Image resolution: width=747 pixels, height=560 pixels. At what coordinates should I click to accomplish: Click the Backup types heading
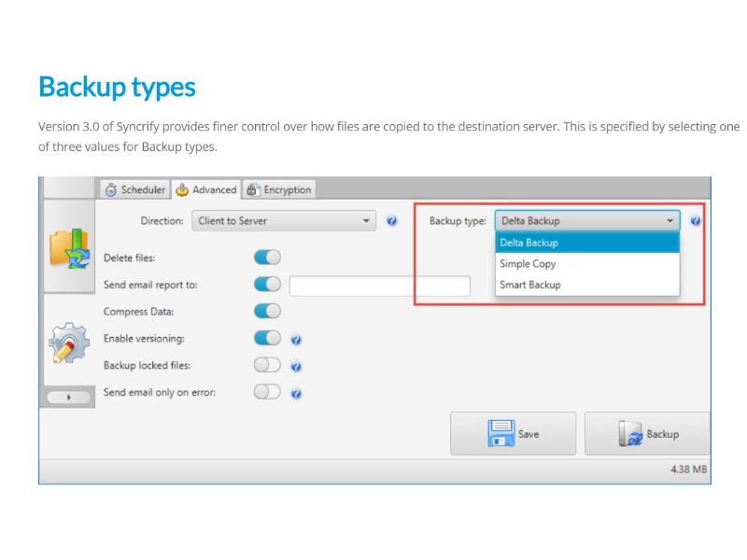click(x=118, y=87)
